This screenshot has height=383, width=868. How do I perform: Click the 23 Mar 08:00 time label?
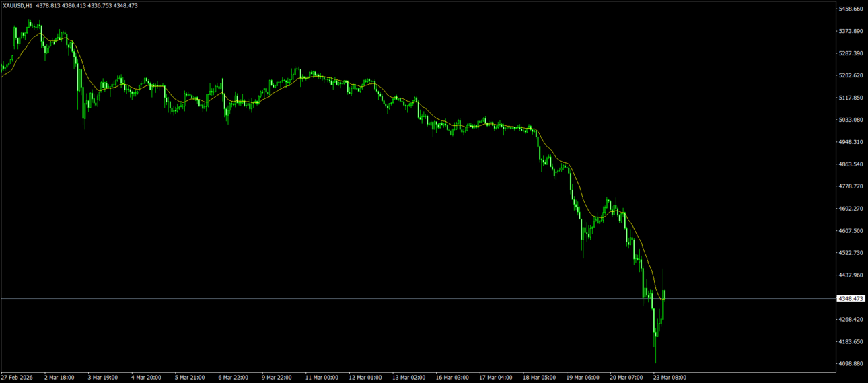pyautogui.click(x=669, y=378)
